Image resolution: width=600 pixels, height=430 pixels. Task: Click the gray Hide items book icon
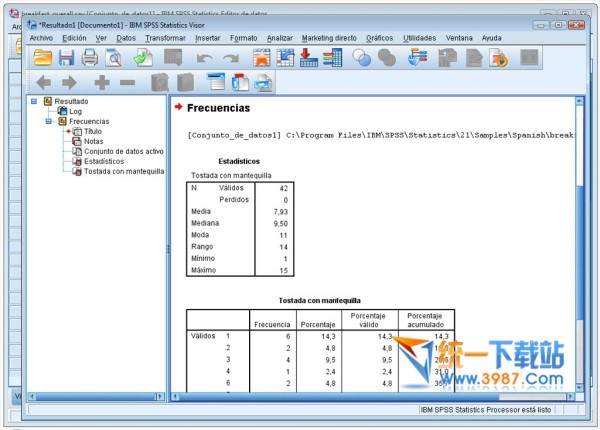[x=185, y=82]
